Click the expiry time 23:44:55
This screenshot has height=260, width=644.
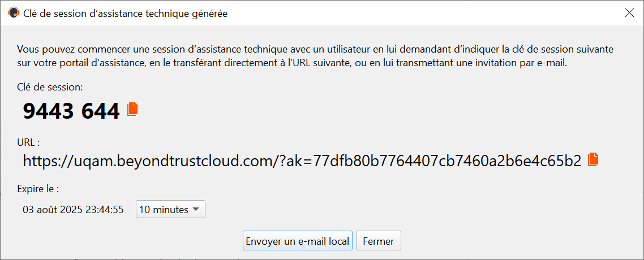(105, 210)
